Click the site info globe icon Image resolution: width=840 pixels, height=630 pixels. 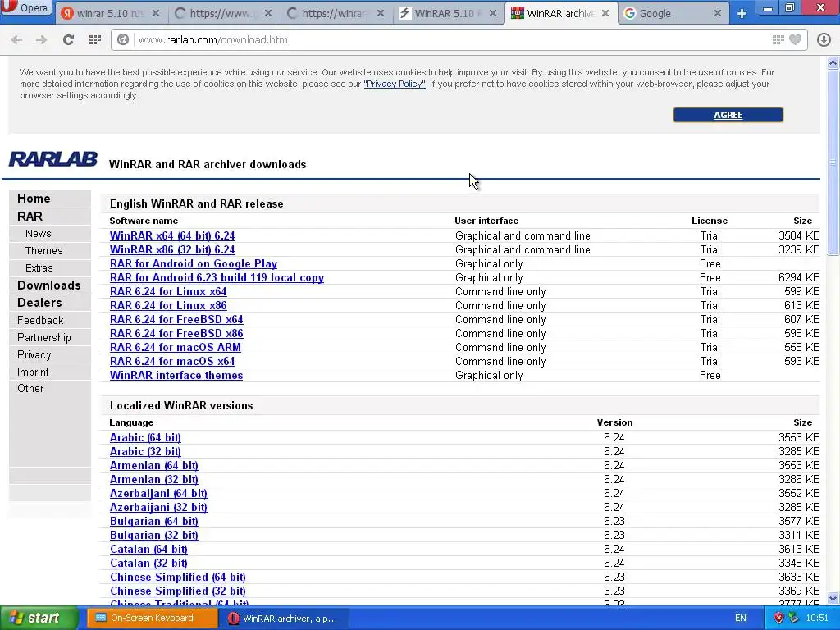123,39
